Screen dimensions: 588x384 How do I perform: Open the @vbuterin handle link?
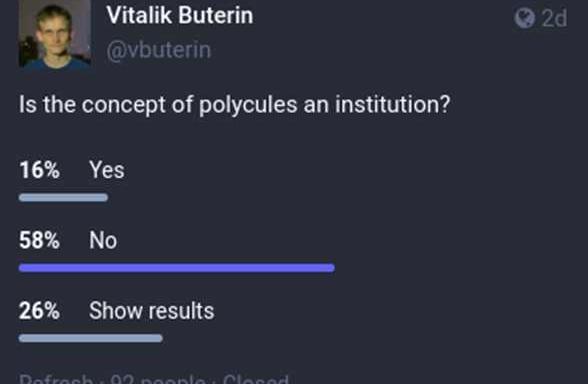[x=159, y=50]
